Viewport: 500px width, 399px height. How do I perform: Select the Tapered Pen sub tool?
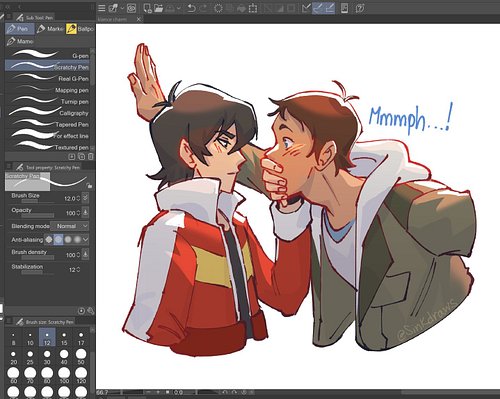[x=48, y=124]
